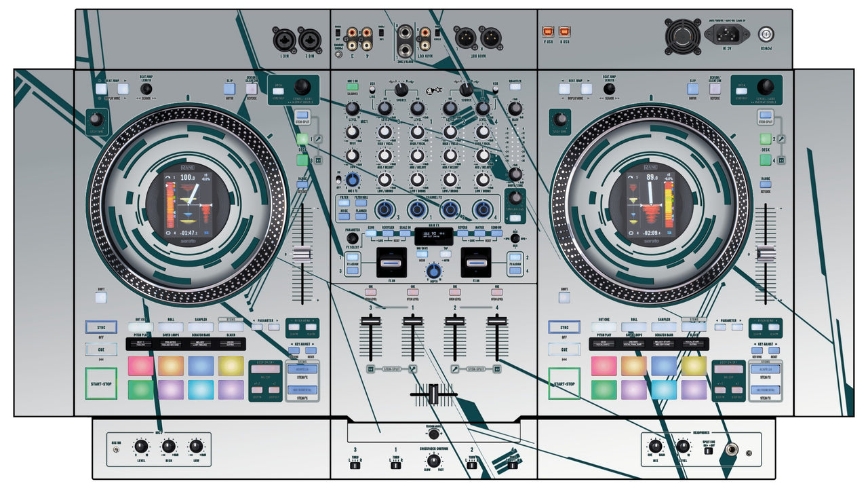Select ROLL pad mode on left deck
This screenshot has height=490, width=868.
170,327
